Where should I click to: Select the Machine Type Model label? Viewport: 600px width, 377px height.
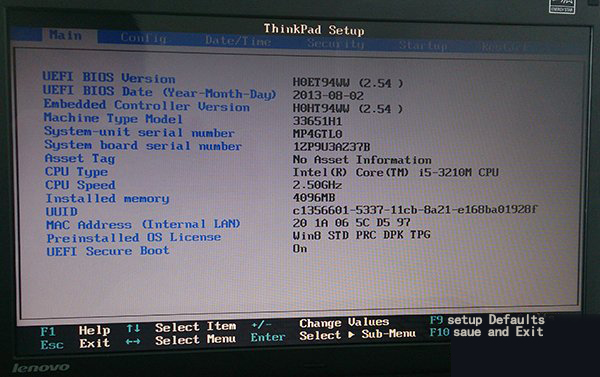pos(113,118)
